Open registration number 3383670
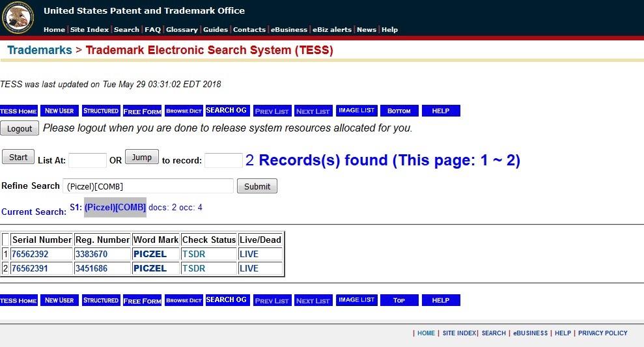The height and width of the screenshot is (347, 644). 91,254
